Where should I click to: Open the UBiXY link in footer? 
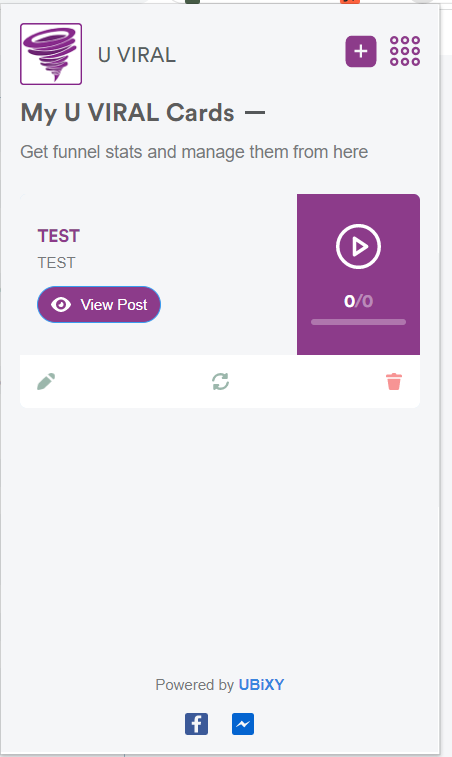tap(261, 685)
